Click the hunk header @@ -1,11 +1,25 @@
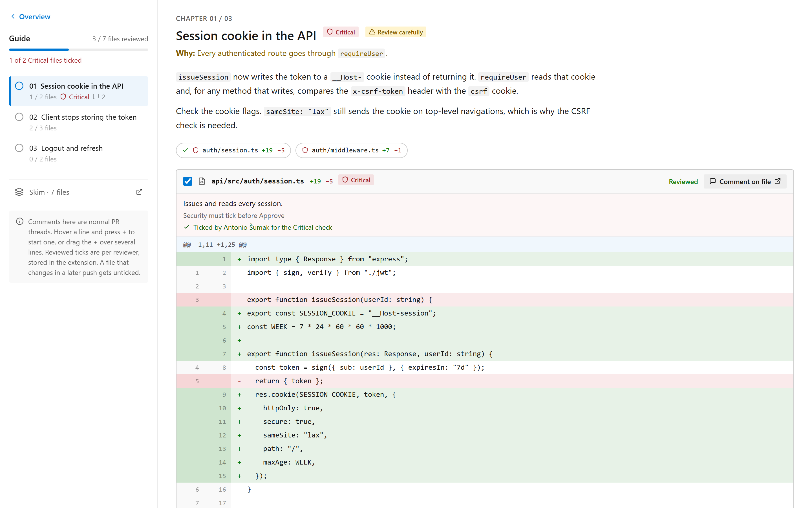Screen dimensions: 812x508 click(215, 245)
